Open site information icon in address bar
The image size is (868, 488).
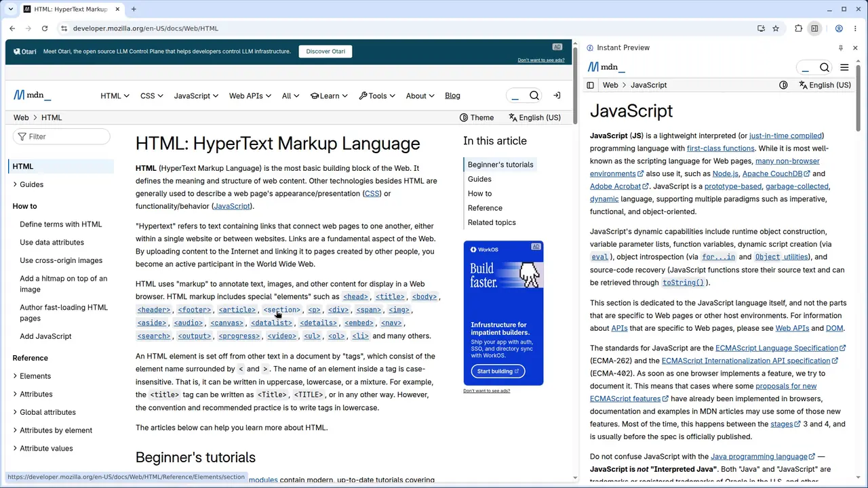point(64,28)
